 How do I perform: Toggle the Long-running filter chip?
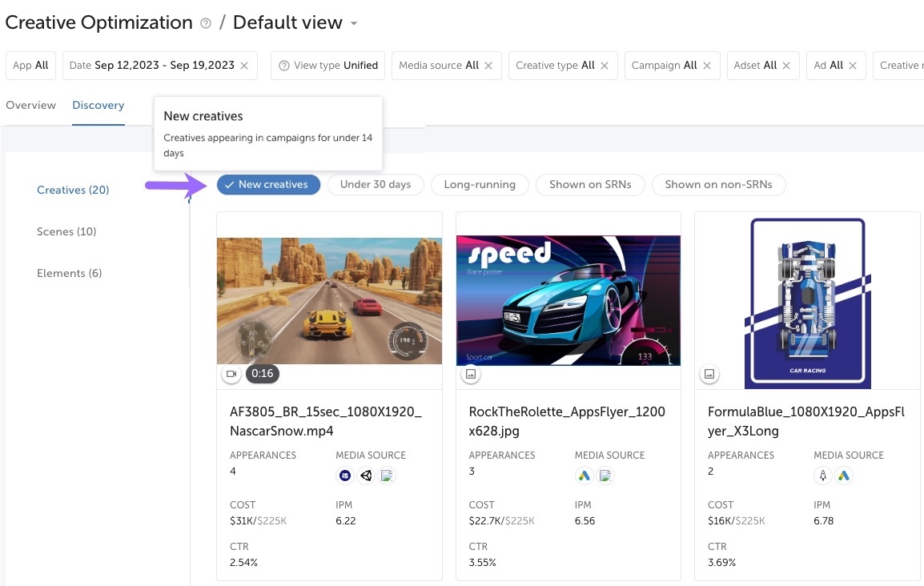point(480,184)
